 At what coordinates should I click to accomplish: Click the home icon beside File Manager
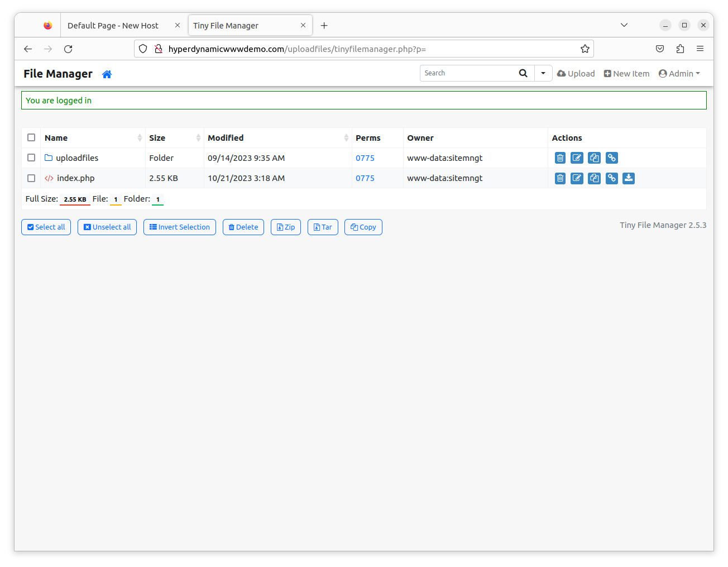107,74
